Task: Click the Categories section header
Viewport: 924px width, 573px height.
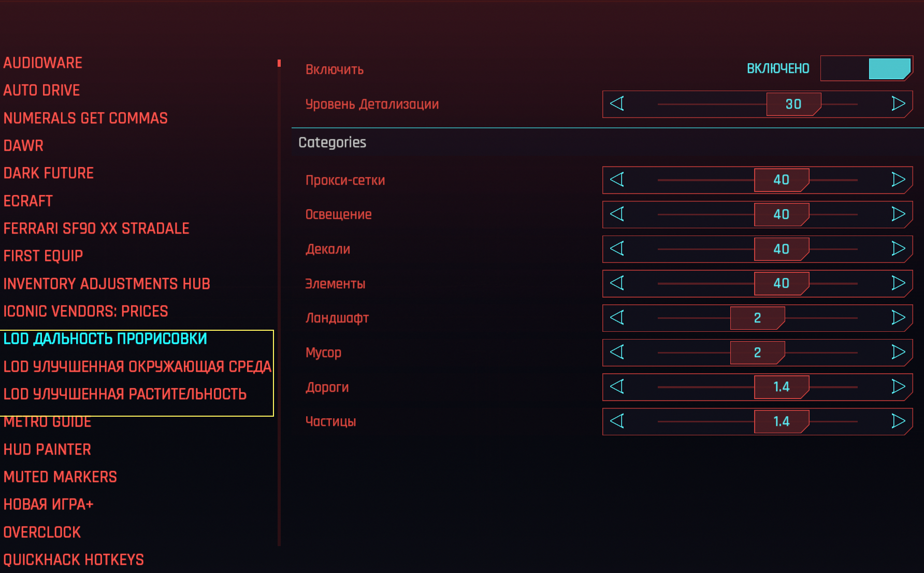Action: pyautogui.click(x=332, y=142)
